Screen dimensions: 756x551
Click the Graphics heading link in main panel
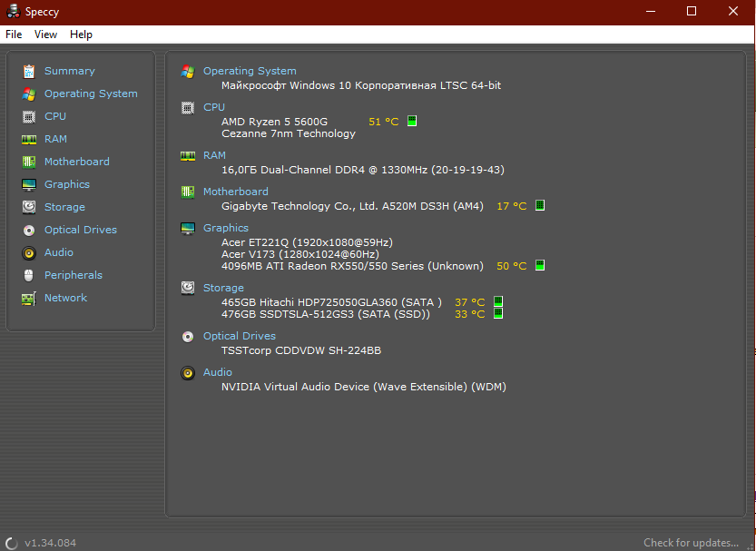point(226,228)
